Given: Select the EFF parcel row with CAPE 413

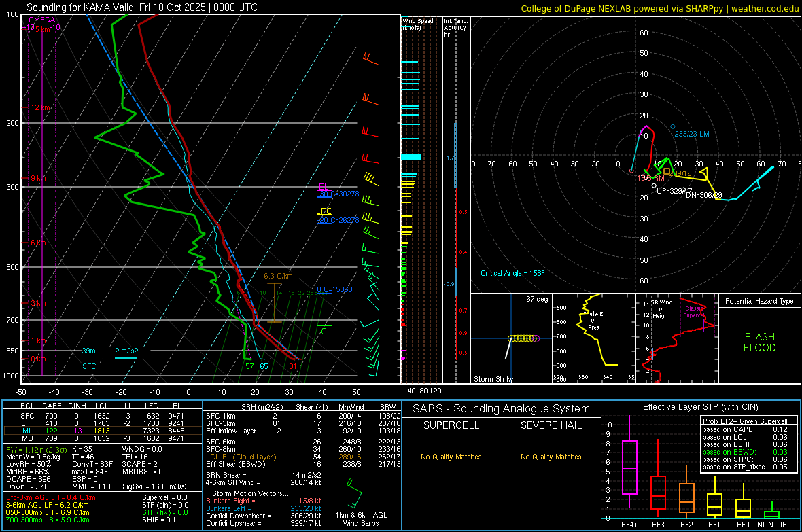Looking at the screenshot, I should point(103,423).
